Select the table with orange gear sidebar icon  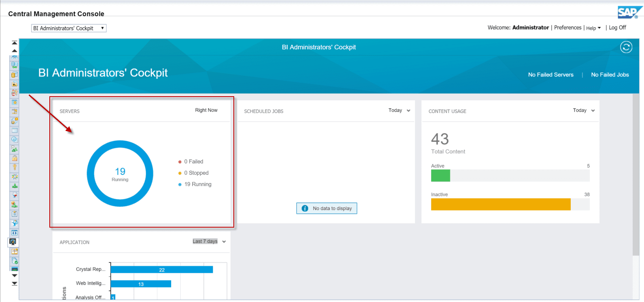pos(15,112)
